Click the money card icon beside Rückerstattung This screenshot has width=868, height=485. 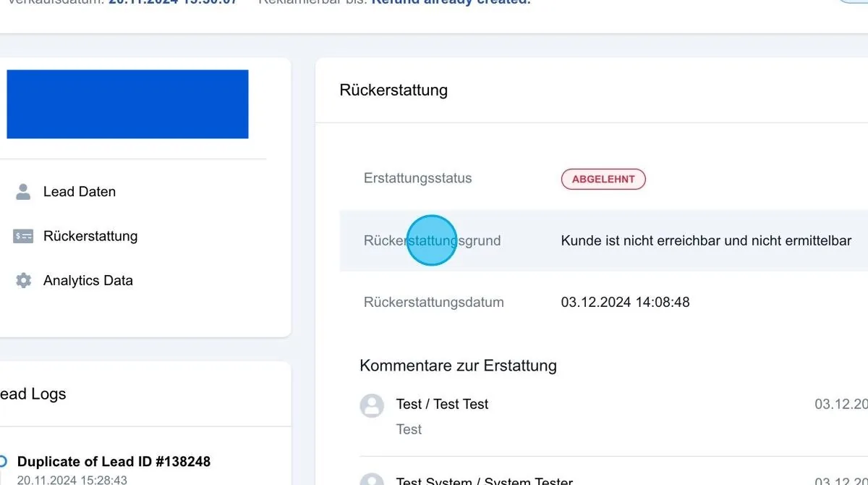click(x=23, y=236)
